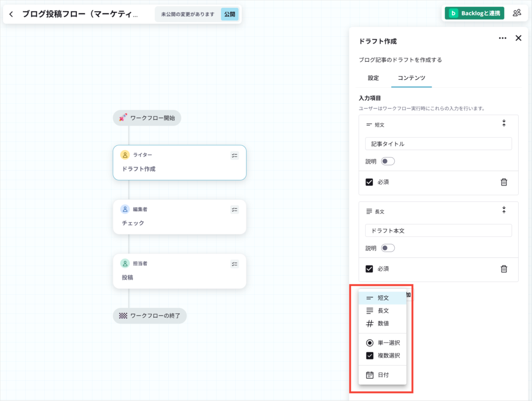Choose 短文 from the add-field menu

pyautogui.click(x=382, y=298)
